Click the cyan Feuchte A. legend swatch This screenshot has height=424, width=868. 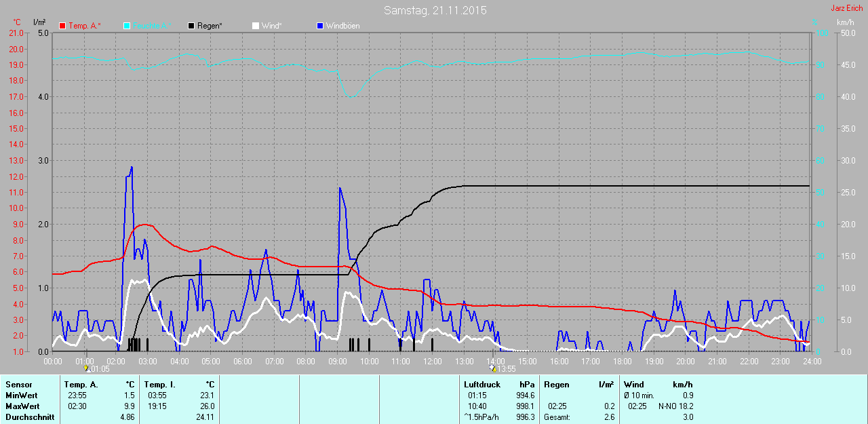(x=127, y=26)
